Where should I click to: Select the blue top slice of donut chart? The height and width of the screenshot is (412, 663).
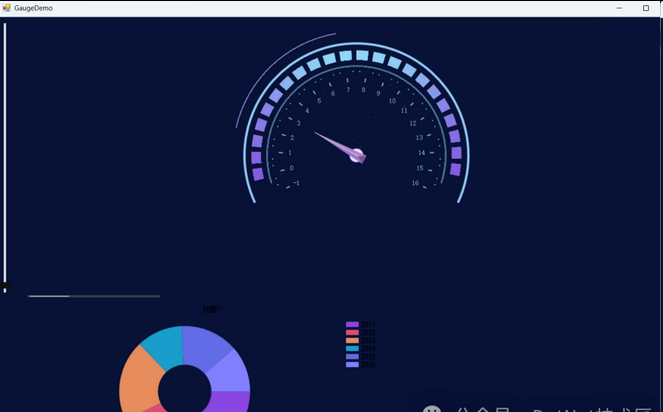point(205,345)
